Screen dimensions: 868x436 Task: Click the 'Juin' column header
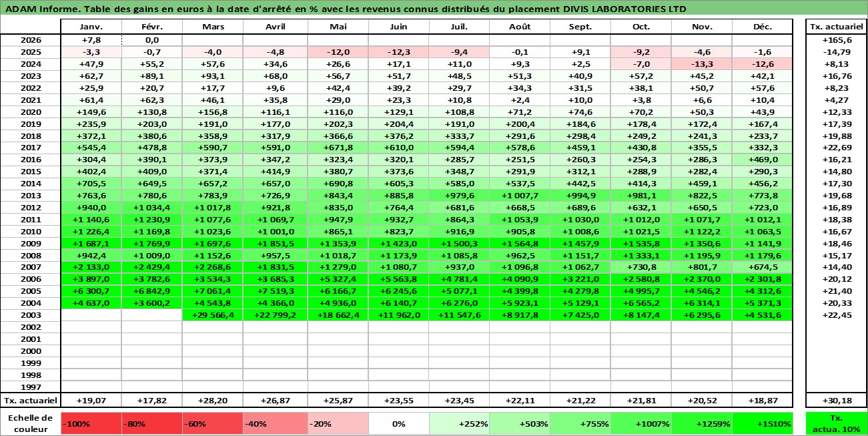(398, 27)
